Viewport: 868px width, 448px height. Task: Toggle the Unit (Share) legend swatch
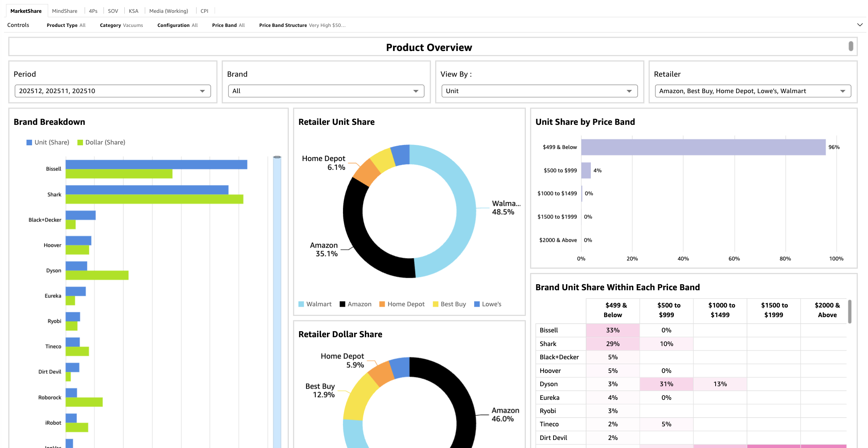pos(29,143)
